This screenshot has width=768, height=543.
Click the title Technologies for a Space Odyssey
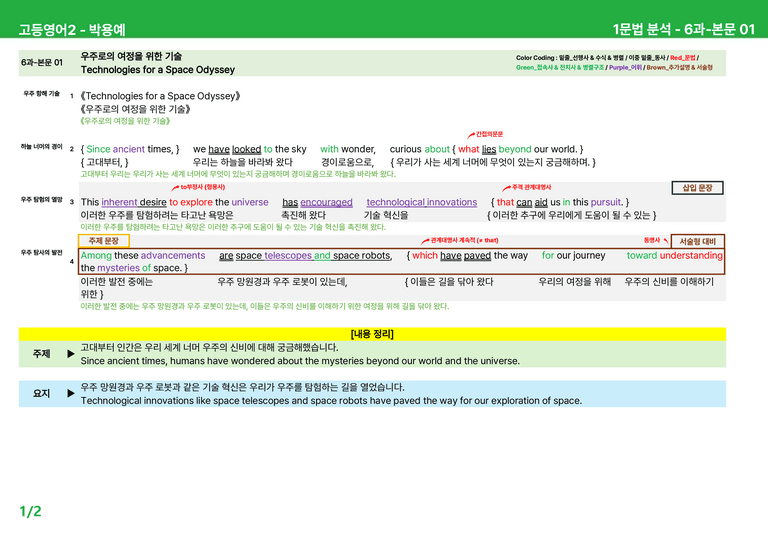pyautogui.click(x=158, y=70)
